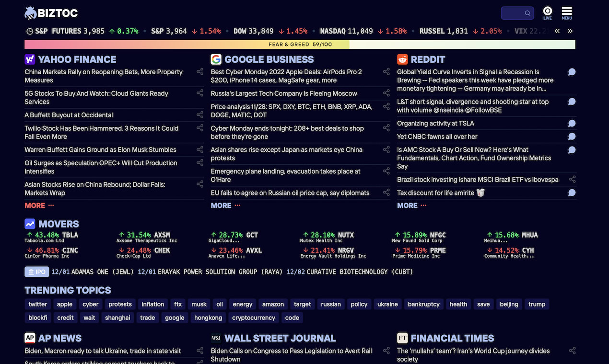Expand MORE under Reddit
The image size is (609, 364).
[411, 205]
